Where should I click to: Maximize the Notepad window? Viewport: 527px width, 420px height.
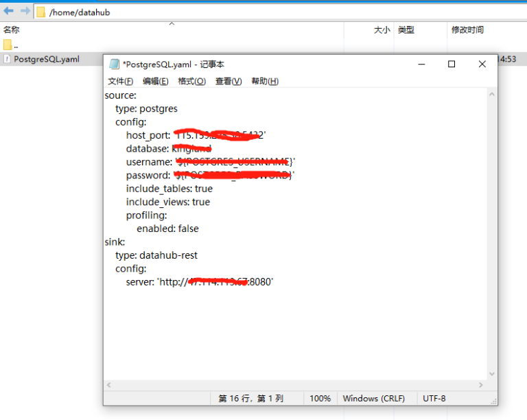pos(452,64)
